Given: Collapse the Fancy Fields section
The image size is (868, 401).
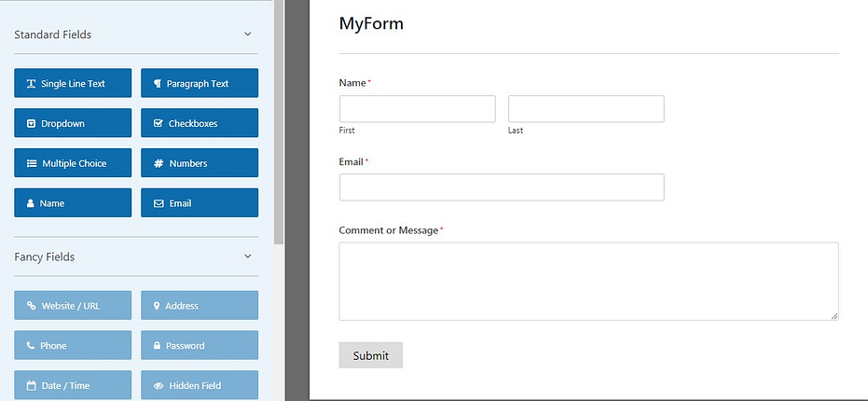Looking at the screenshot, I should (247, 256).
